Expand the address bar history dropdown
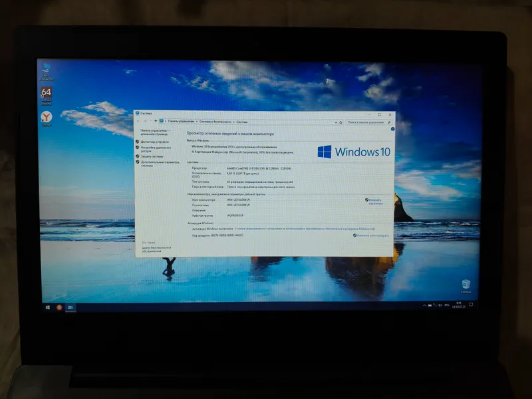This screenshot has height=399, width=532. pos(336,122)
